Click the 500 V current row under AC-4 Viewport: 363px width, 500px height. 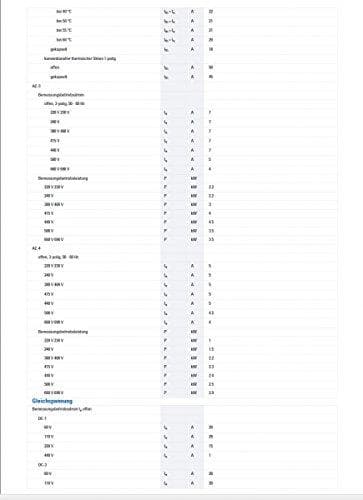point(182,313)
